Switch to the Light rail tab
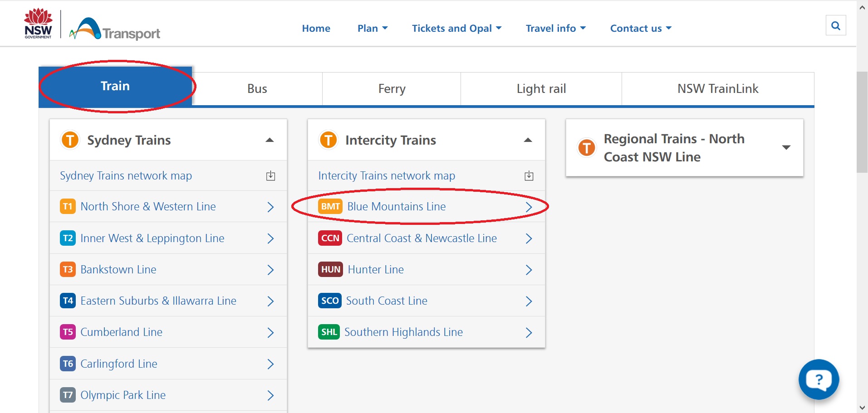Viewport: 868px width, 413px height. pos(541,89)
